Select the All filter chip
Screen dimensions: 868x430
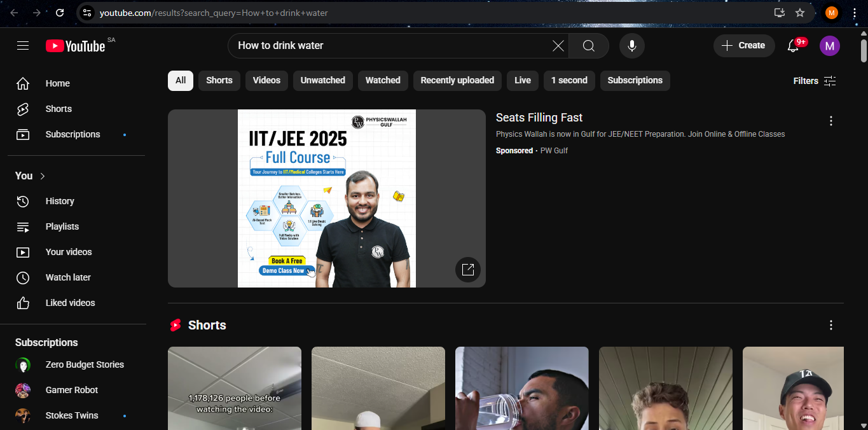point(181,81)
